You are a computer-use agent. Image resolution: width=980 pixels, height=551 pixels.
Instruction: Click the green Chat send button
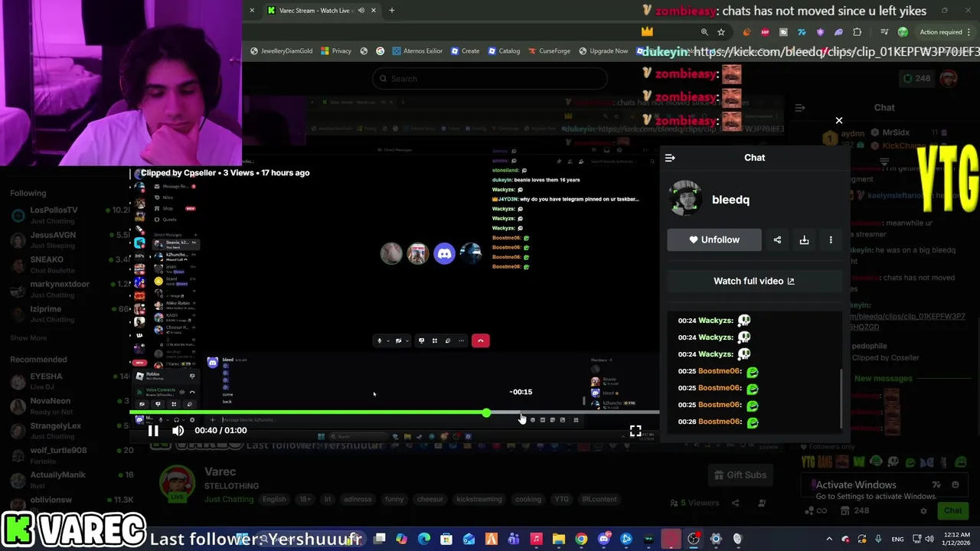click(x=952, y=510)
